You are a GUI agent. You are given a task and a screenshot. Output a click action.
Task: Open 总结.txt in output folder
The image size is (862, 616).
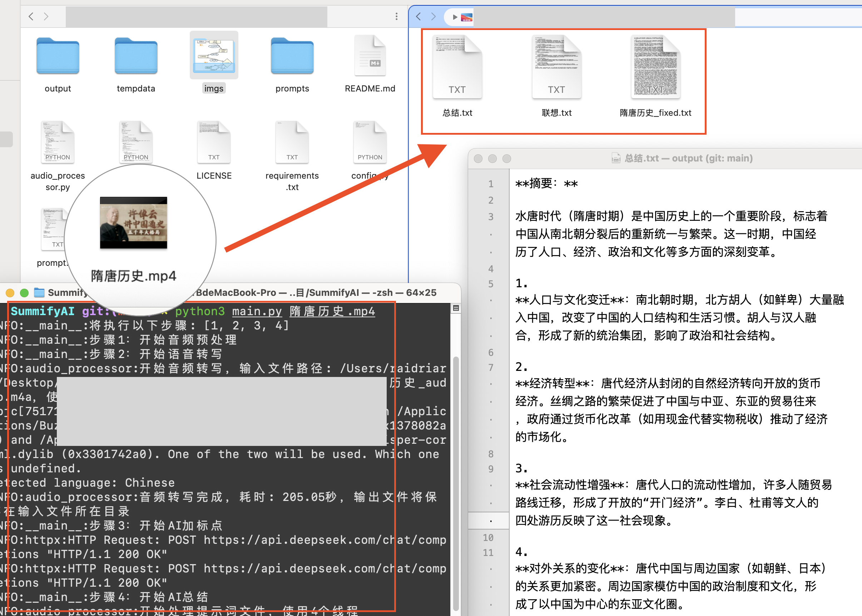[x=457, y=68]
